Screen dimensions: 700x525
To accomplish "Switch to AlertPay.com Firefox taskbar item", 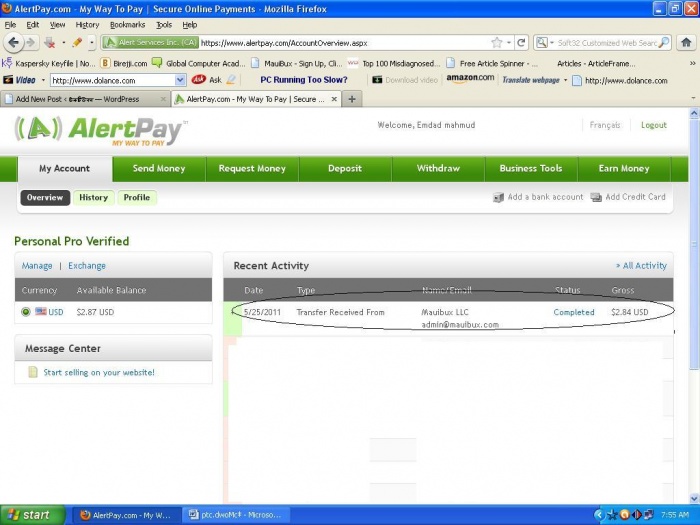I will pyautogui.click(x=127, y=515).
